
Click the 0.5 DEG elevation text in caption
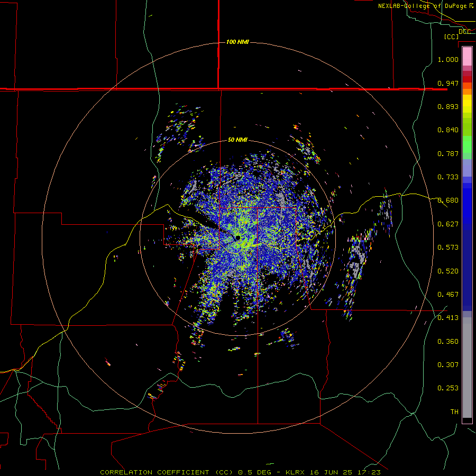pos(255,472)
